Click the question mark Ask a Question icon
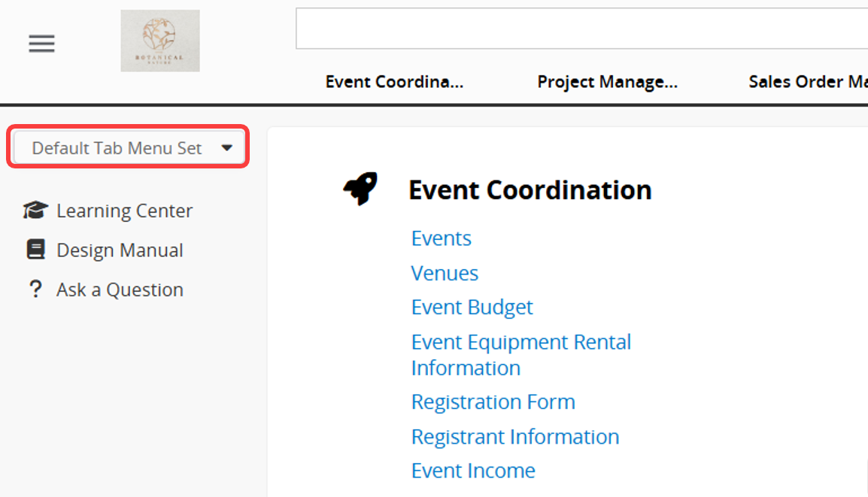Viewport: 868px width, 497px height. (x=35, y=289)
